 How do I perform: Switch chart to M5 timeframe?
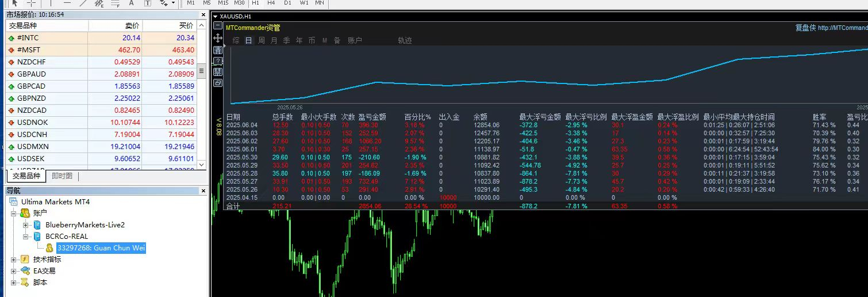[x=207, y=3]
